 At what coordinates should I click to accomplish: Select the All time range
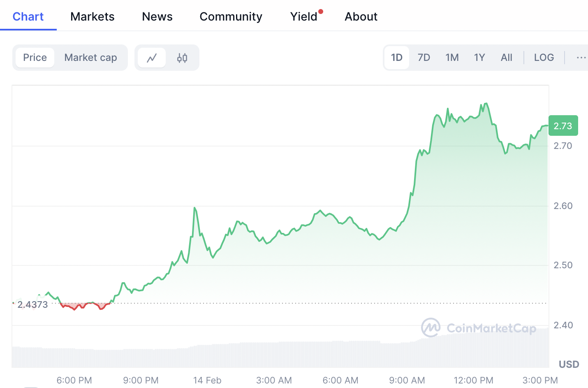point(507,58)
